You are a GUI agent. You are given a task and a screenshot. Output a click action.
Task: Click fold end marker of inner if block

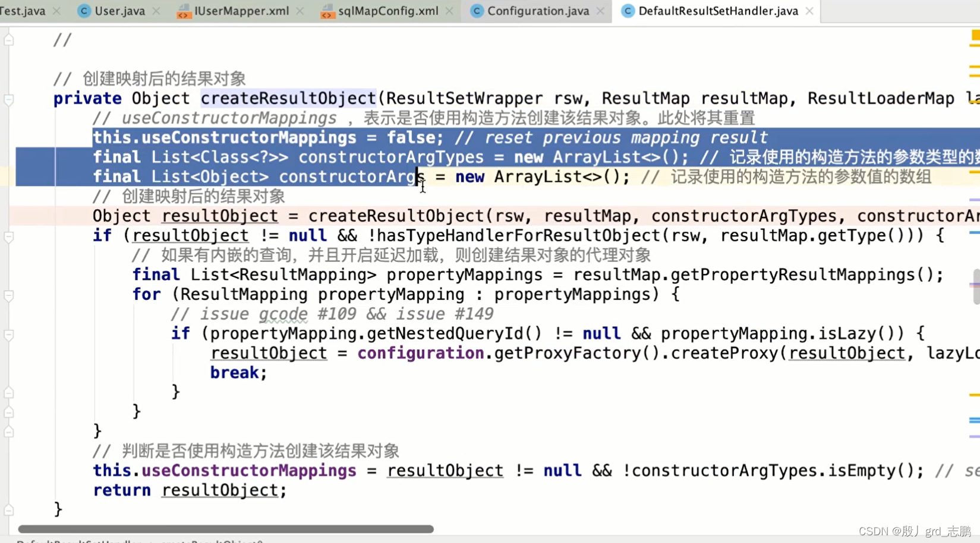coord(9,392)
